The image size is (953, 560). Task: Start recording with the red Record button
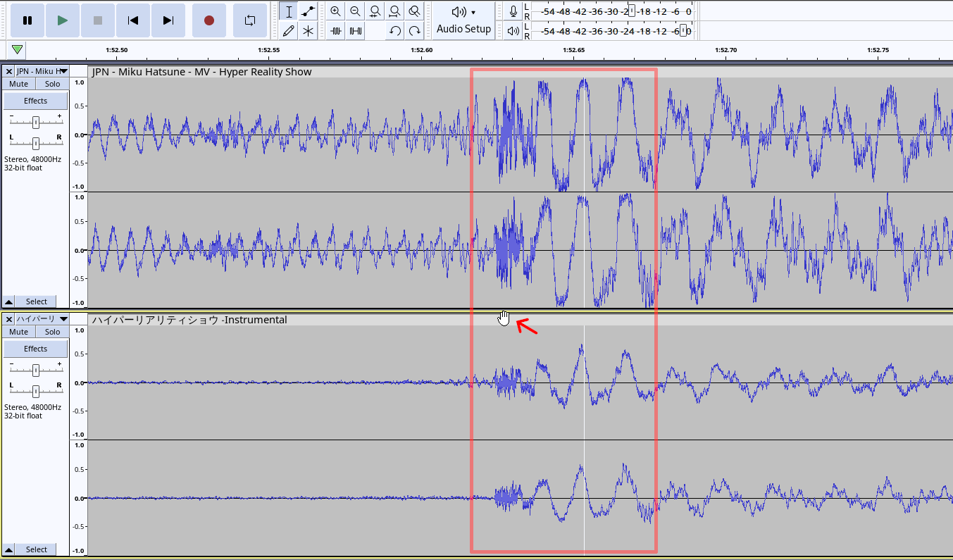point(209,20)
